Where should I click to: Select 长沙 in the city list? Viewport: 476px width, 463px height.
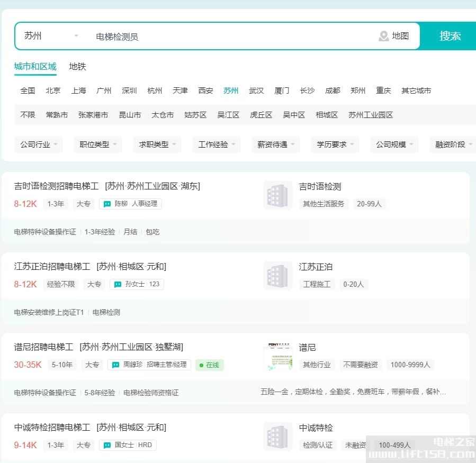pos(307,90)
